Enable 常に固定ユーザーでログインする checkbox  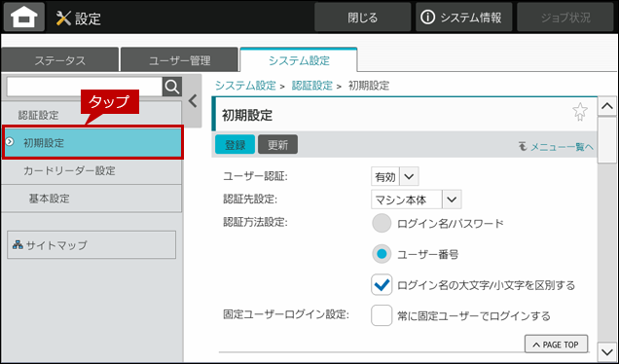pos(382,315)
